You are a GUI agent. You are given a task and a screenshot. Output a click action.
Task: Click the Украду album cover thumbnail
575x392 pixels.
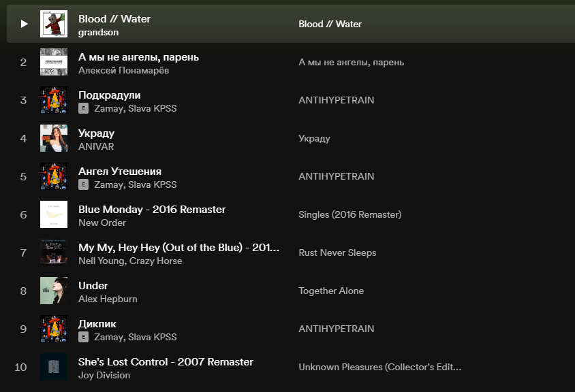(x=54, y=138)
